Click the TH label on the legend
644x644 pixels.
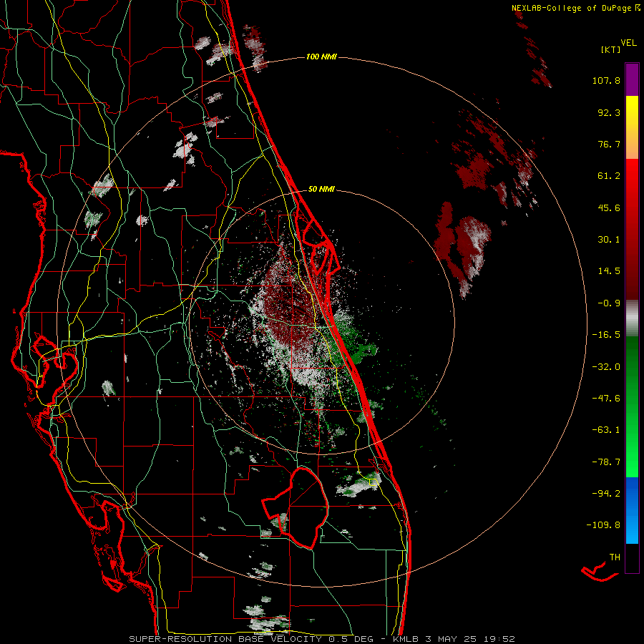point(615,557)
